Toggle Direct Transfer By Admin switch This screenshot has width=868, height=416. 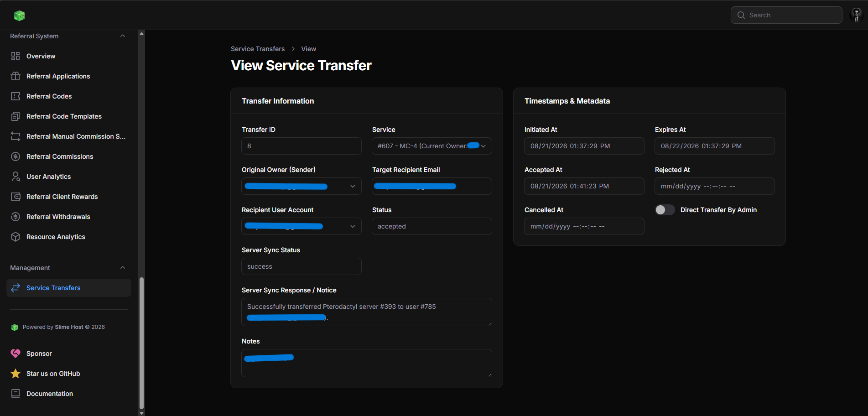[665, 210]
